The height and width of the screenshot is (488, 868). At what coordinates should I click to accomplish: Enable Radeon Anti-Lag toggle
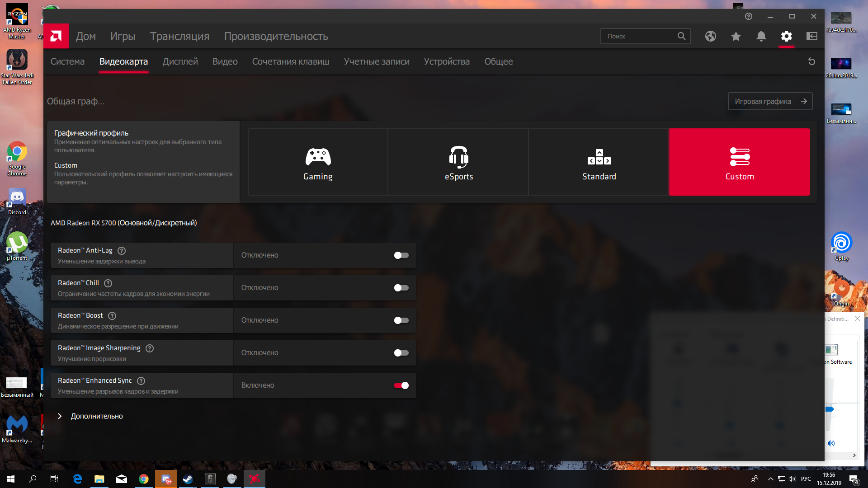(x=401, y=255)
